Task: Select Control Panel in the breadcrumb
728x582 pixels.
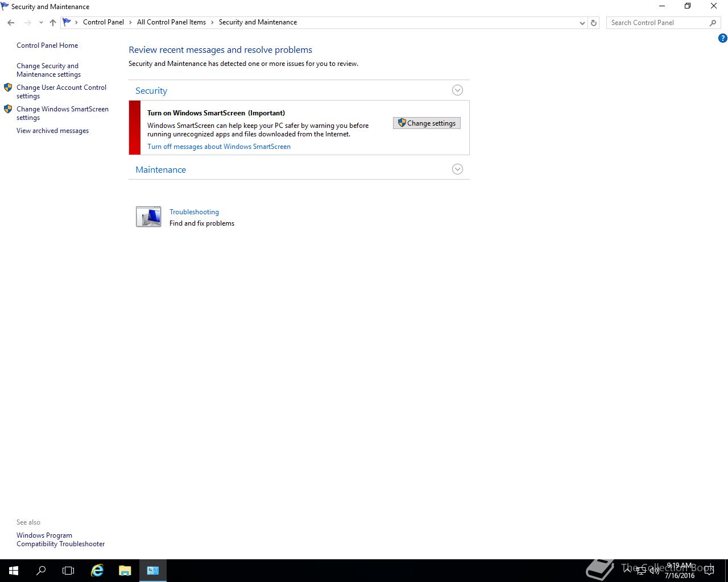Action: point(104,22)
